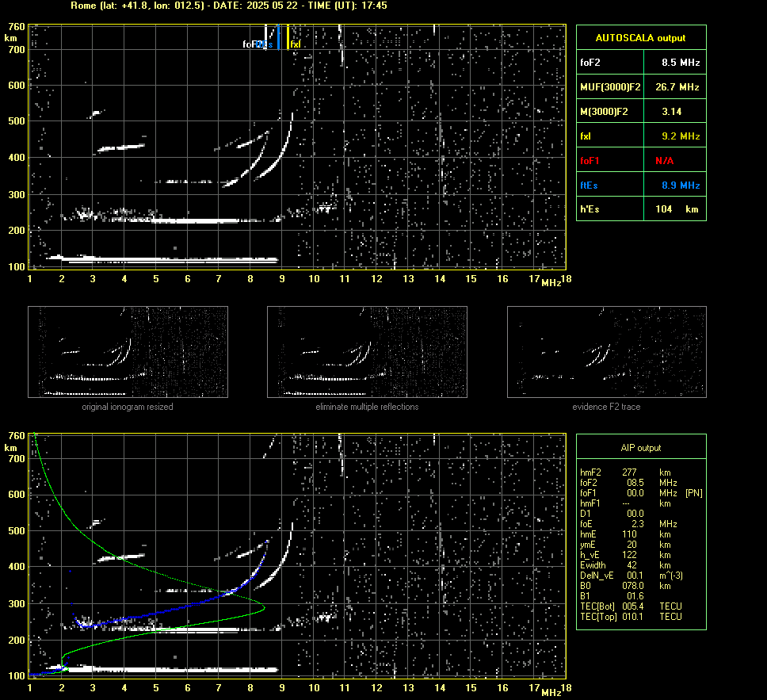Select the ymE 20 km row
The image size is (767, 700).
[626, 545]
